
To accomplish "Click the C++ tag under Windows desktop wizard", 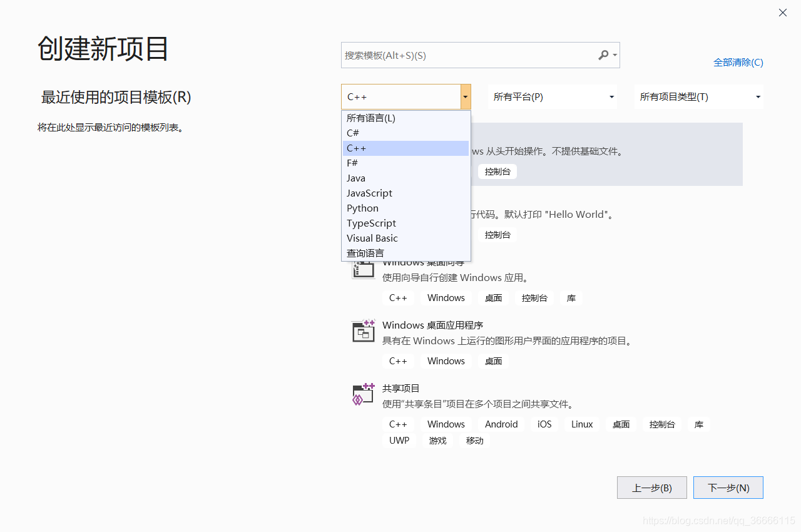I will coord(398,298).
